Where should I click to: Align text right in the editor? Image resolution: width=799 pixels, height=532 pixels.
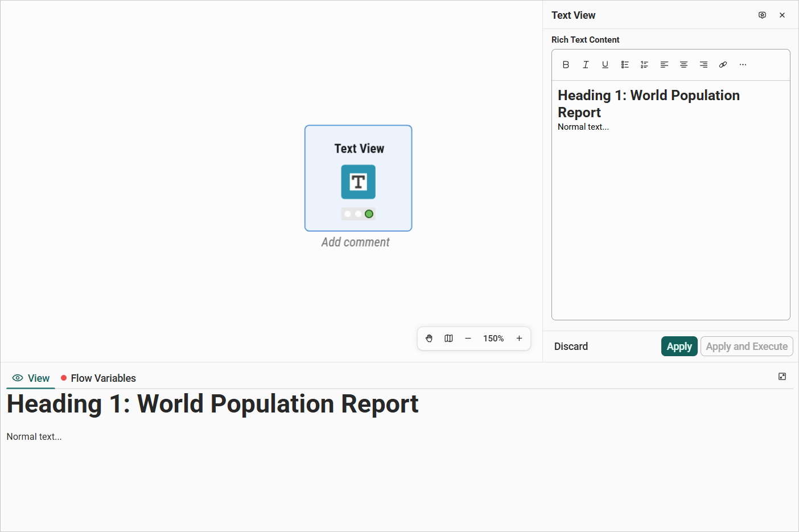(703, 65)
